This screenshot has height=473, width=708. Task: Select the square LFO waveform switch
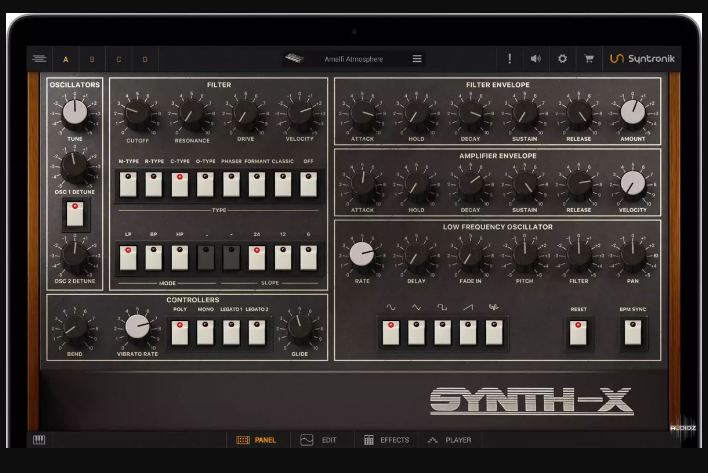tap(442, 333)
